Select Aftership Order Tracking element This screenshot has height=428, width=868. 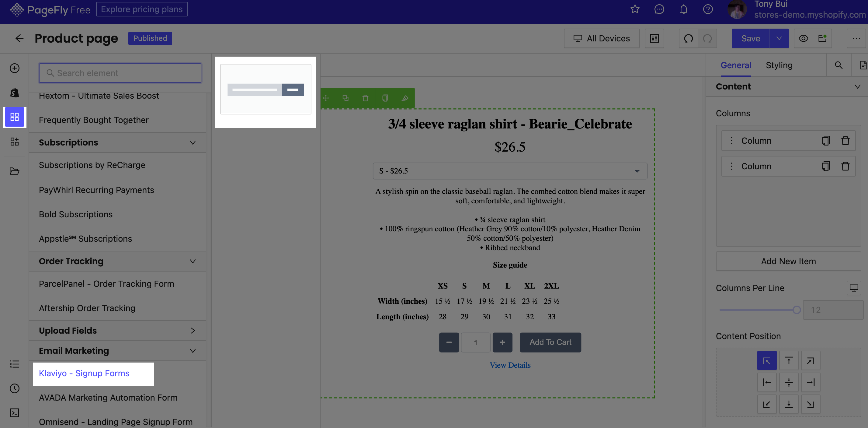click(x=87, y=308)
